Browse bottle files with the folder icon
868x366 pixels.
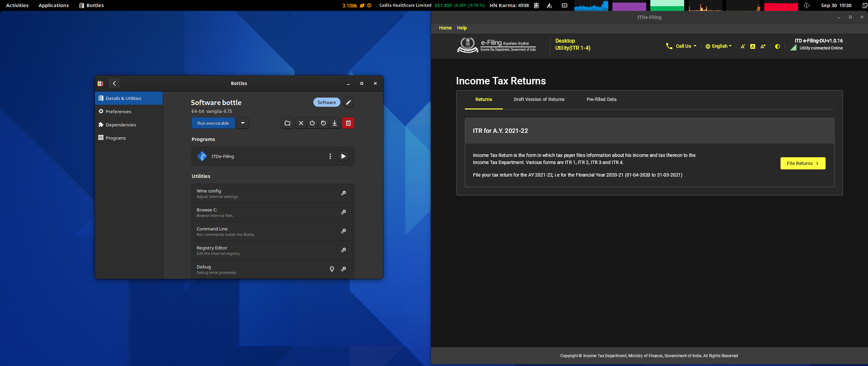(x=288, y=123)
